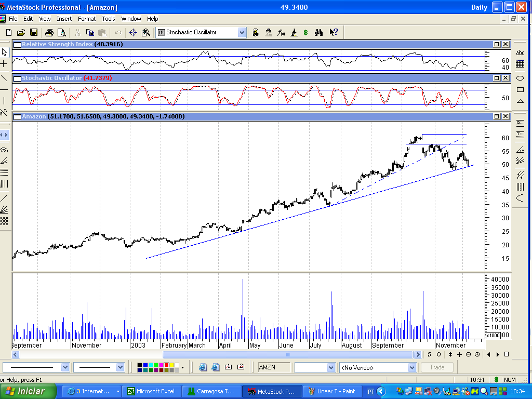Viewport: 532px width, 399px height.
Task: Click the green dollar sign toolbar icon
Action: (305, 33)
